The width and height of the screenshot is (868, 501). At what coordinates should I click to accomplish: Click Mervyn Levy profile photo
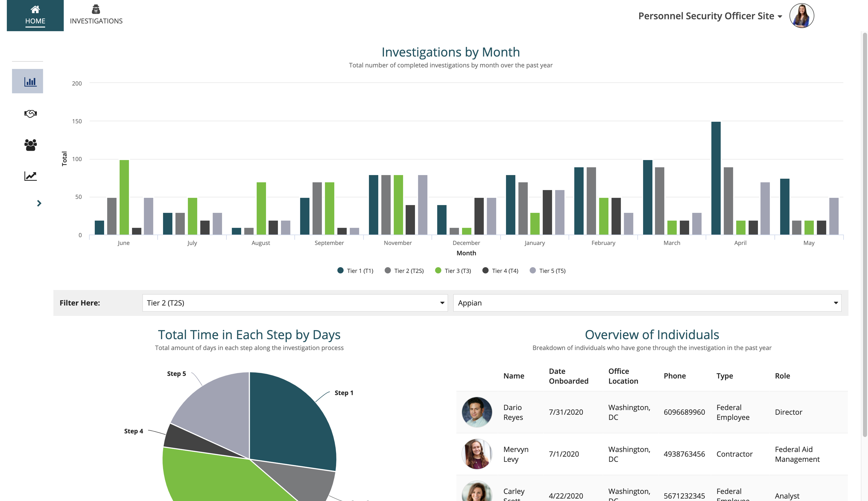[477, 454]
